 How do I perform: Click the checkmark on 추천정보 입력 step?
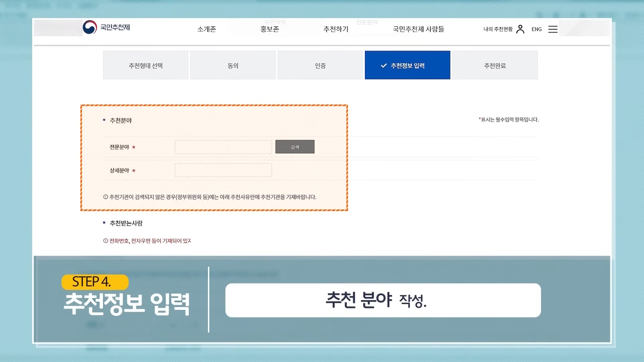click(384, 66)
